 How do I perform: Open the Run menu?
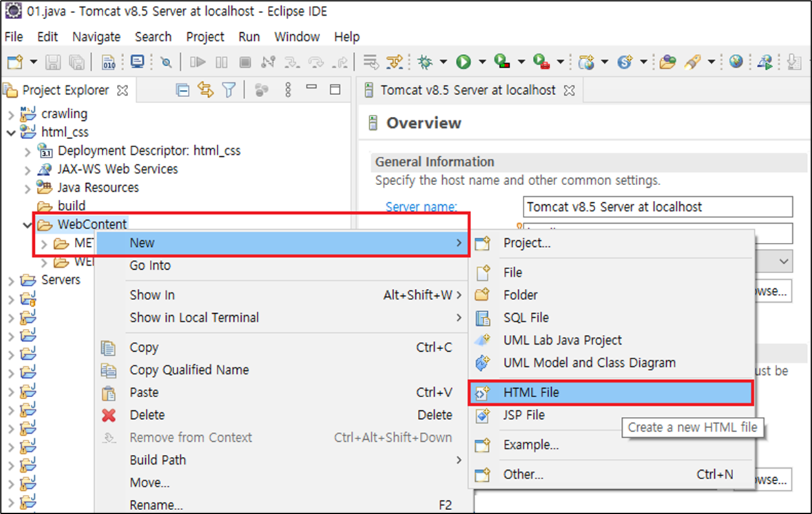[249, 37]
